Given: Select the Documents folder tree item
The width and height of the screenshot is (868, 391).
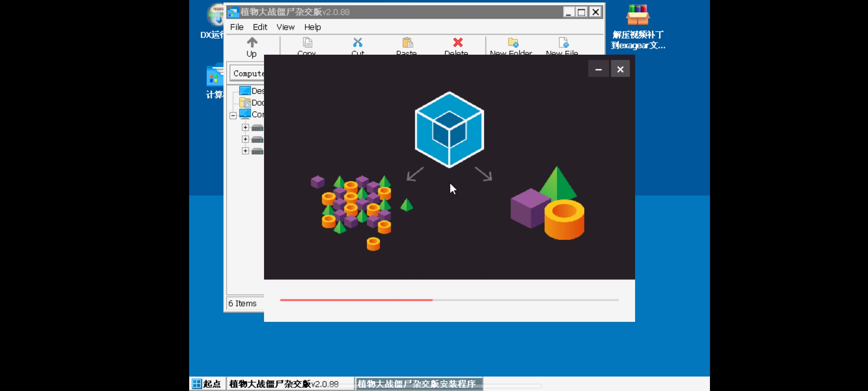Looking at the screenshot, I should click(252, 102).
